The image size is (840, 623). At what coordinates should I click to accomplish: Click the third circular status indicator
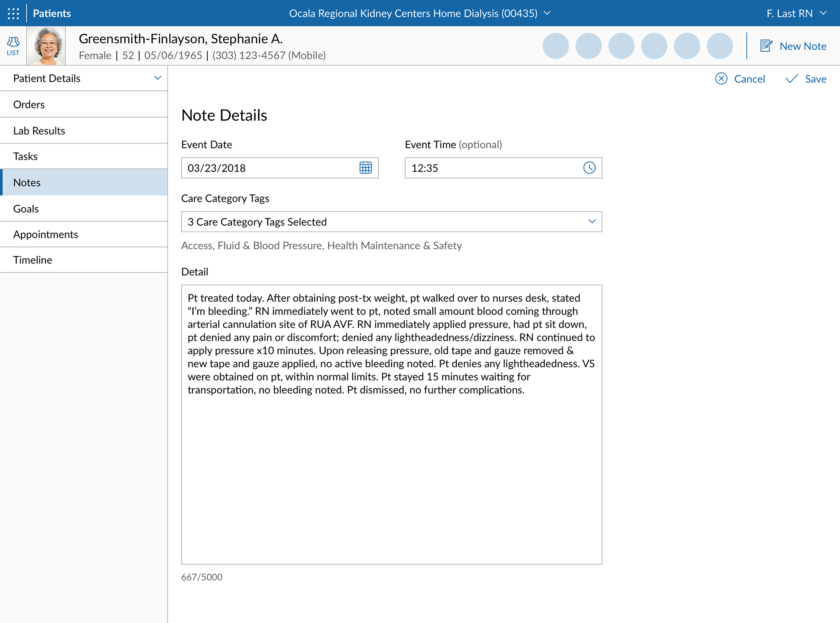(621, 46)
